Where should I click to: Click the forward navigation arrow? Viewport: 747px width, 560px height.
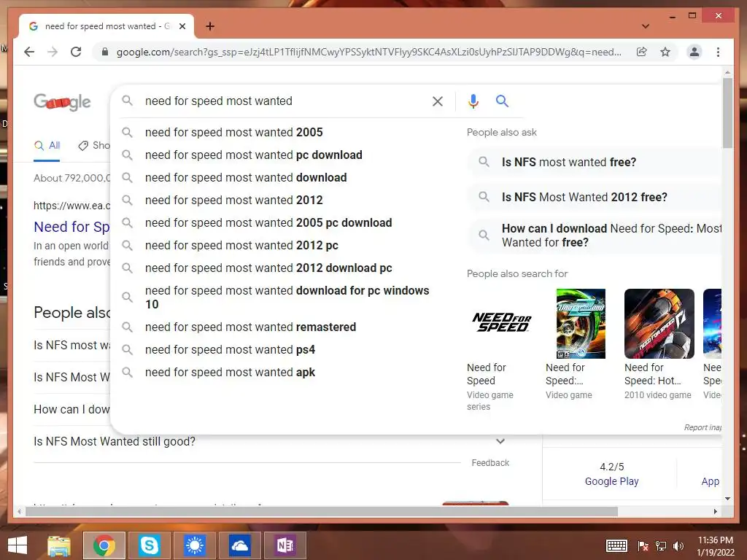pyautogui.click(x=53, y=52)
